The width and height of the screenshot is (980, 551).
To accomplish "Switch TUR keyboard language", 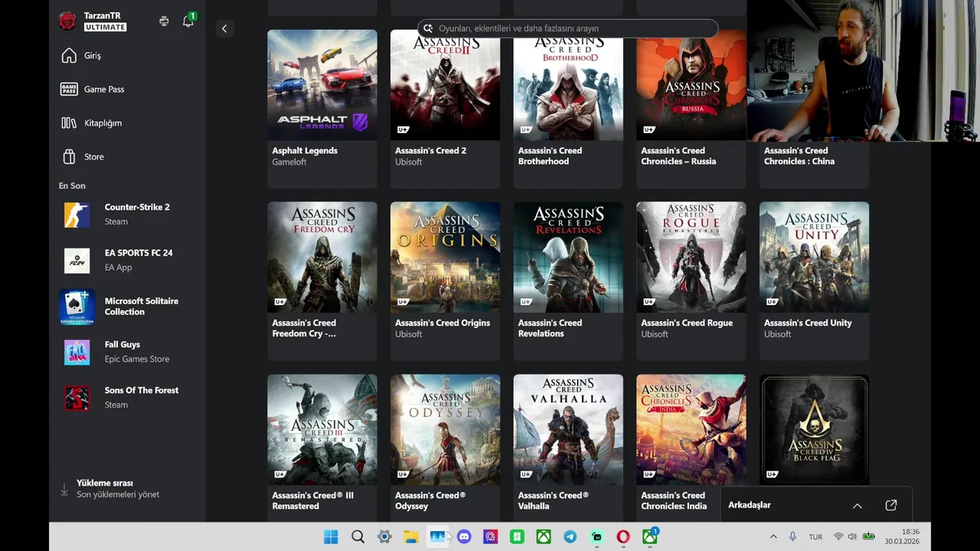I will click(815, 537).
